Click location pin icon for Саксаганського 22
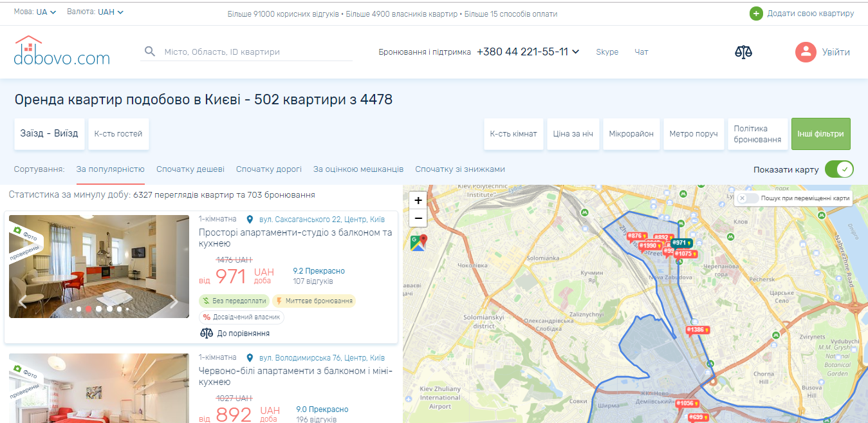868x423 pixels. 250,219
